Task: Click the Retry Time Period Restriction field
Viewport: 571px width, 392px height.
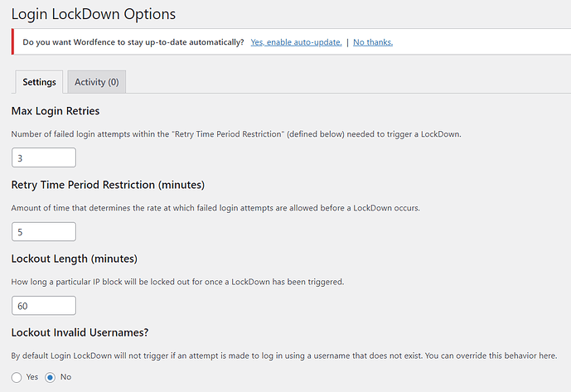Action: point(44,232)
